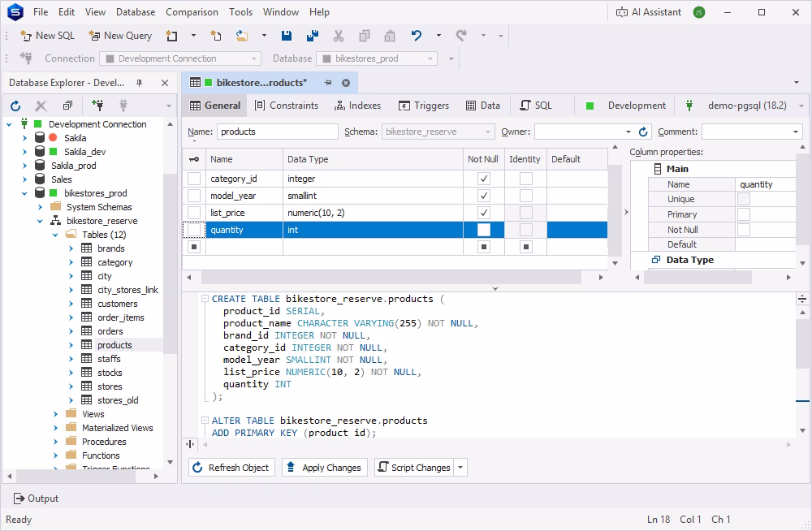812x531 pixels.
Task: Click the Paste icon in toolbar
Action: point(390,36)
